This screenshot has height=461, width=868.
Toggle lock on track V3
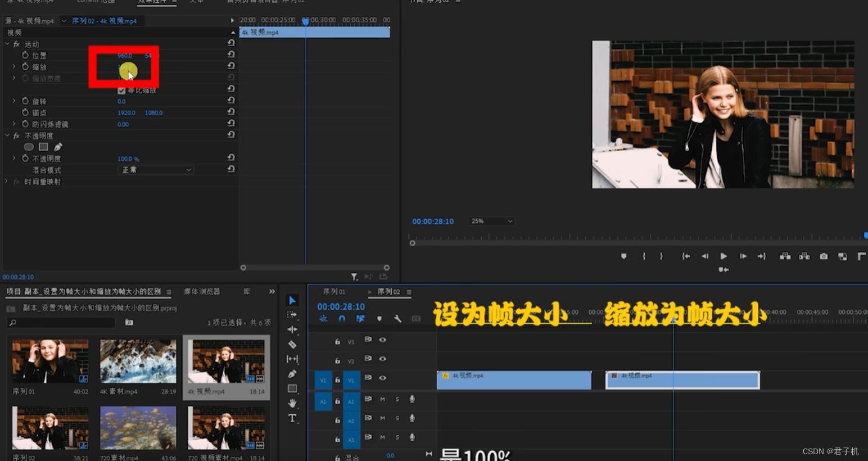(337, 341)
